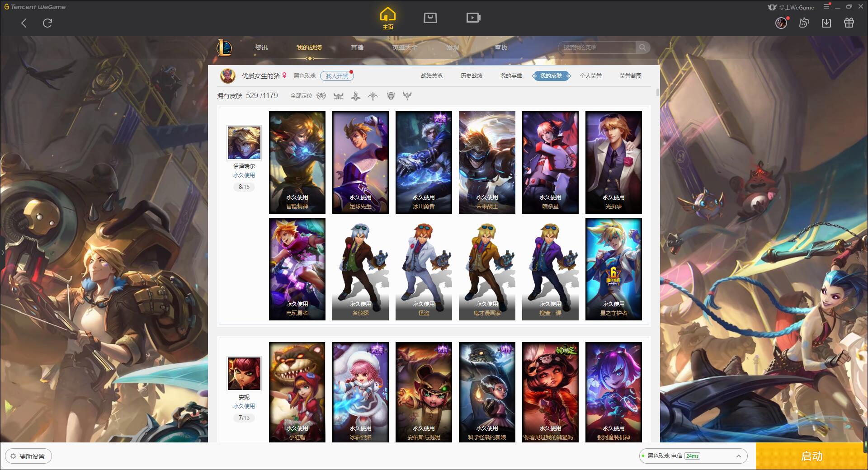
Task: Click the 找人开黑 button
Action: (x=337, y=76)
